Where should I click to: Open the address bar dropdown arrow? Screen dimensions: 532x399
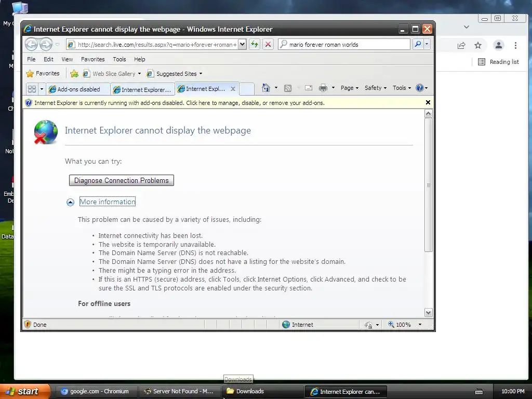pos(242,44)
